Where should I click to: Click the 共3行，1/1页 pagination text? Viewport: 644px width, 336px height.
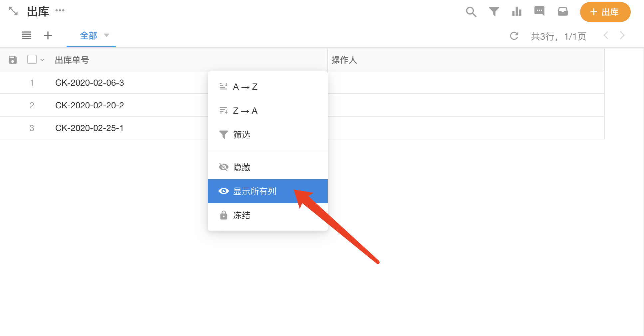[558, 36]
